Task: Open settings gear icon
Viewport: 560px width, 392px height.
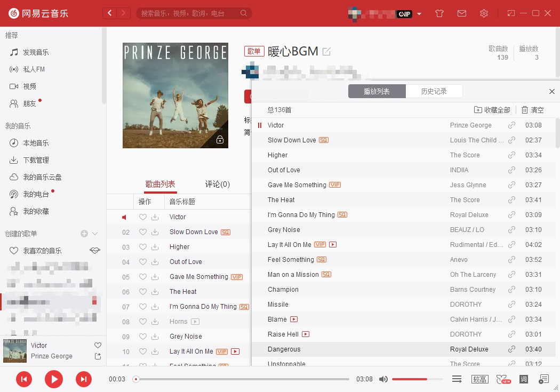Action: pyautogui.click(x=484, y=13)
